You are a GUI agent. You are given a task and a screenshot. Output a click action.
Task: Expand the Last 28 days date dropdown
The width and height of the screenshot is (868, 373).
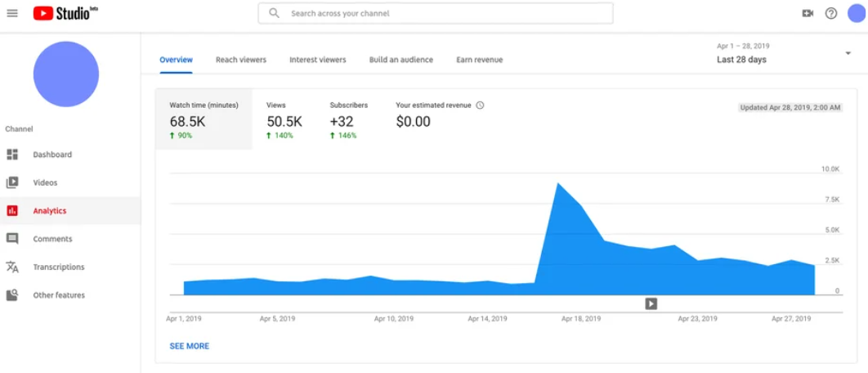[848, 53]
